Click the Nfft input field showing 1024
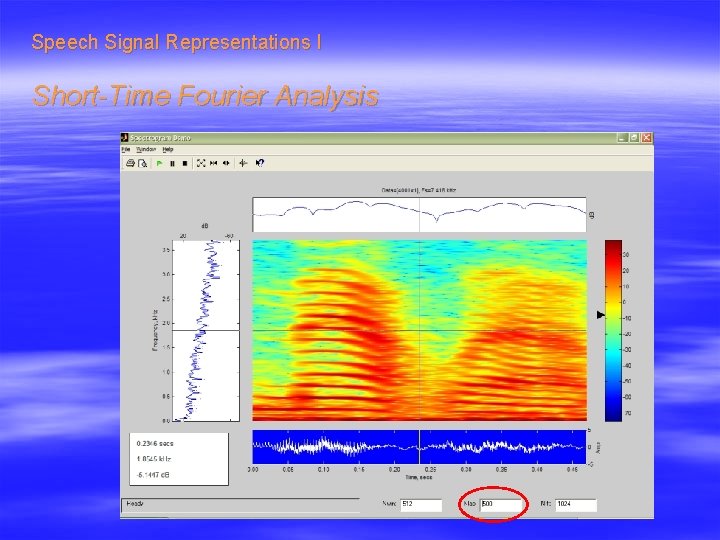The width and height of the screenshot is (720, 540). (576, 505)
